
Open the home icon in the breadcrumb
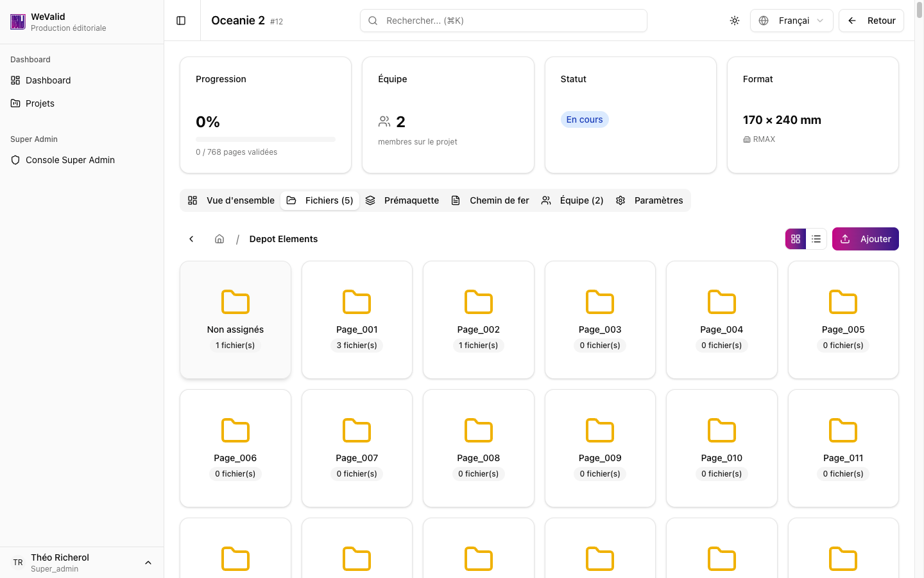219,238
